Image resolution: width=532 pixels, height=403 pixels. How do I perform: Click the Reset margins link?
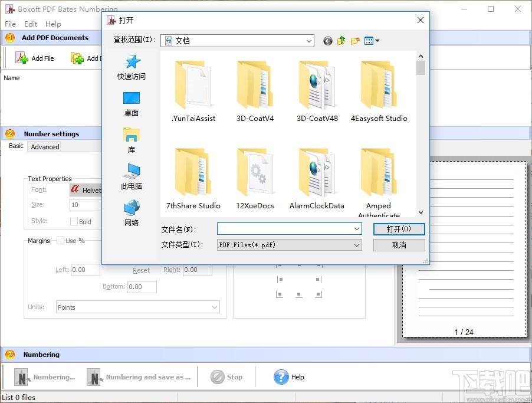(x=141, y=270)
